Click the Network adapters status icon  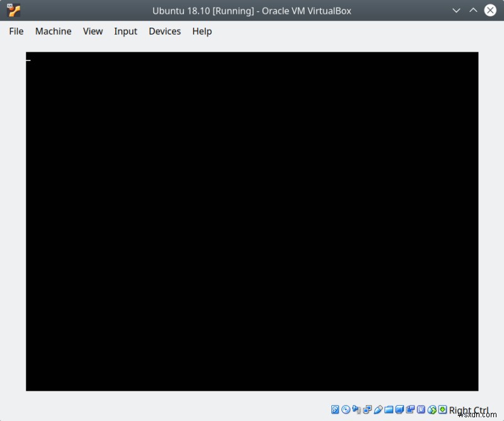[x=367, y=410]
